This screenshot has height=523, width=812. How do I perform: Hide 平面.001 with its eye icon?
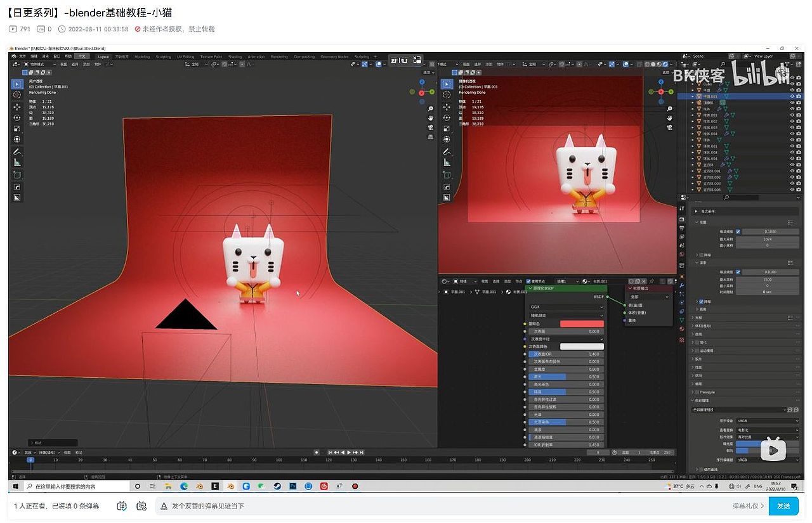tap(791, 96)
